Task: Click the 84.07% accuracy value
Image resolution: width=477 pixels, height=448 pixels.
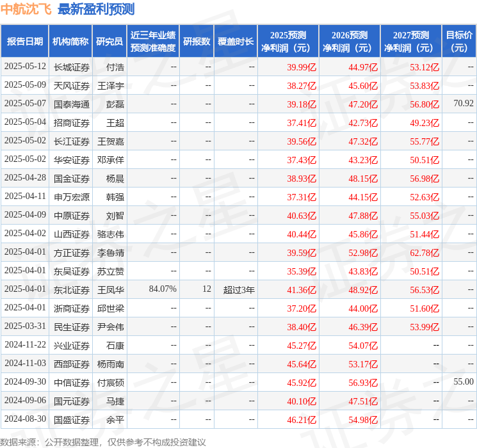Action: tap(163, 289)
